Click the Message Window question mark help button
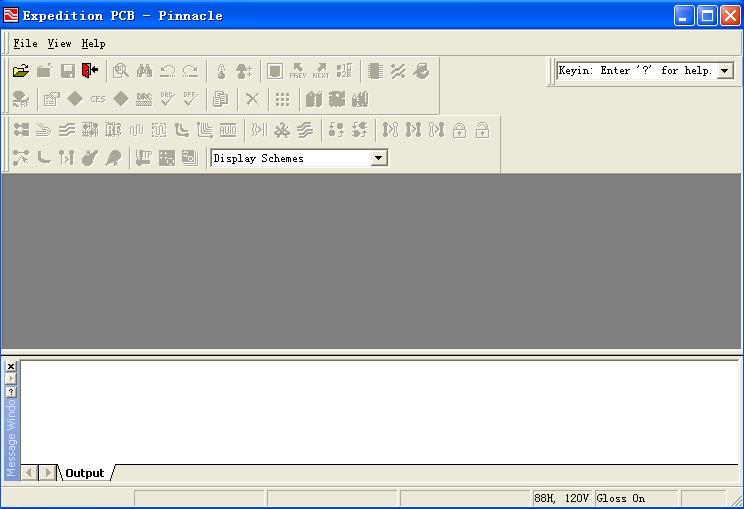The image size is (744, 509). pos(11,392)
